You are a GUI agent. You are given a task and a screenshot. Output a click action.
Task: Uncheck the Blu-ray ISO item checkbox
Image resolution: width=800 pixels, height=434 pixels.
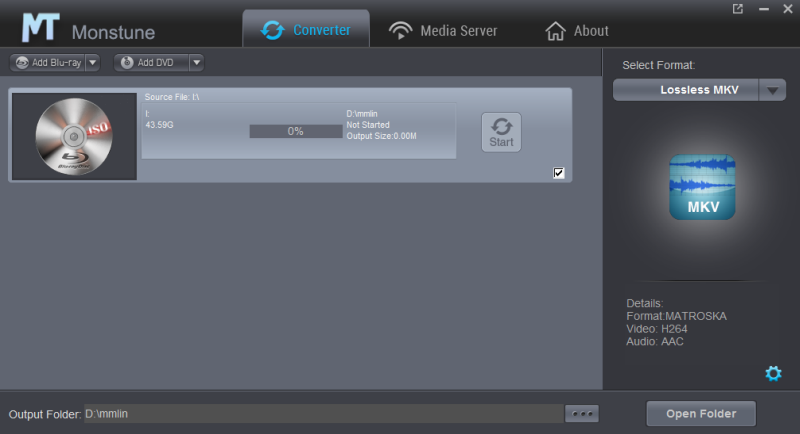click(x=559, y=173)
